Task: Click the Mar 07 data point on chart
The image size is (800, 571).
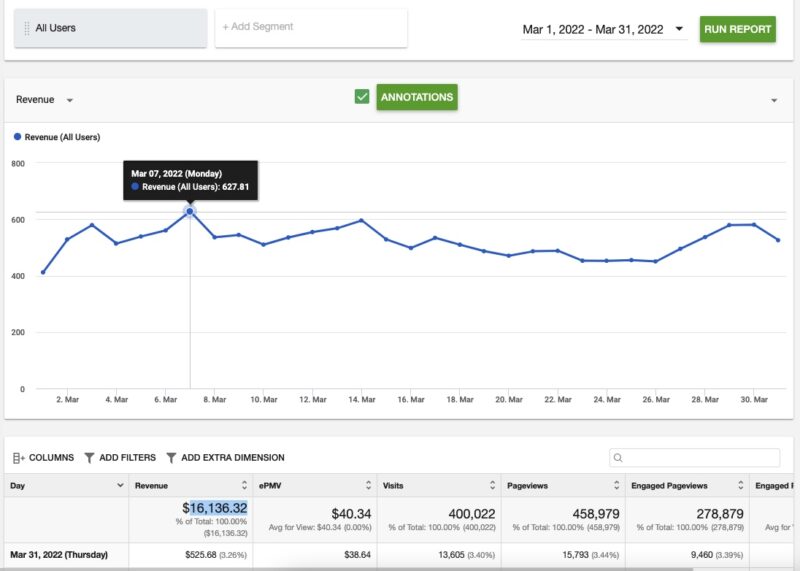Action: click(190, 212)
